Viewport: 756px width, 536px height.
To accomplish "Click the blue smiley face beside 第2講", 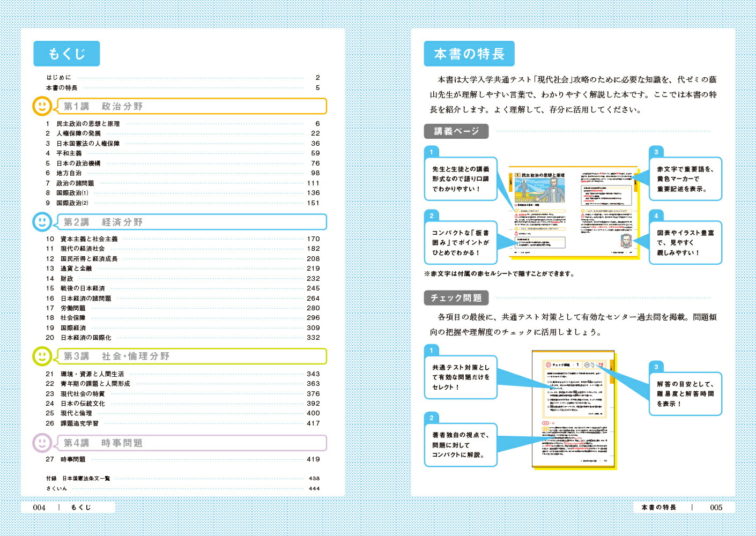I will 42,222.
